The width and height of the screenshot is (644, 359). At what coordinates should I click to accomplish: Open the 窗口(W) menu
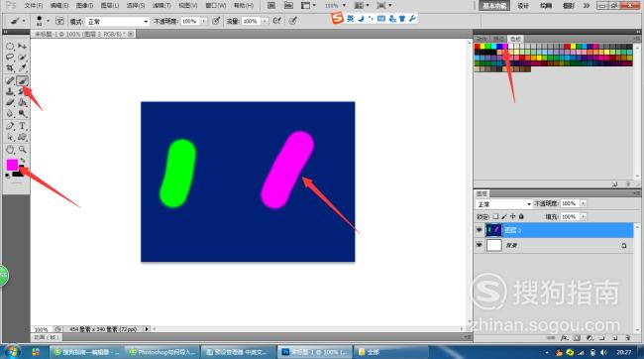216,5
